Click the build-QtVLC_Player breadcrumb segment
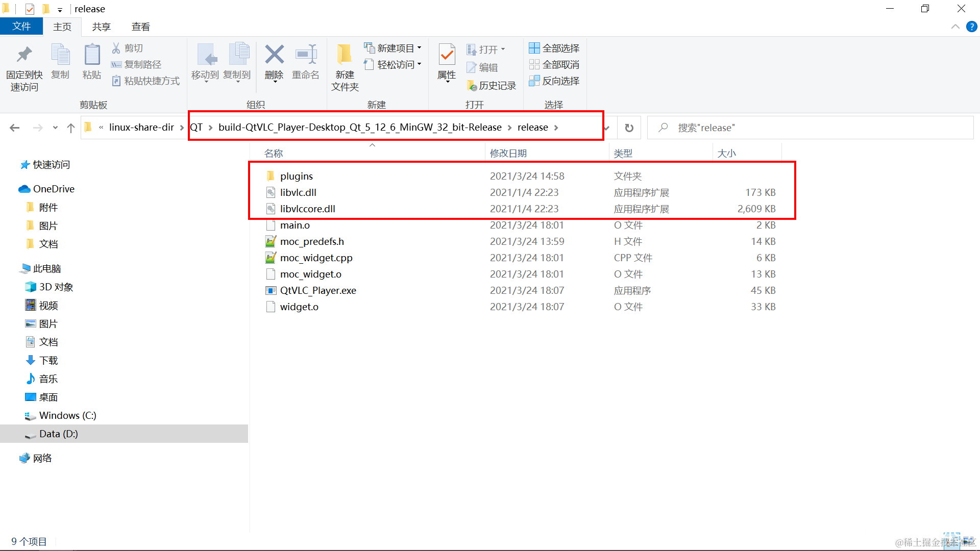Screen dimensions: 980x551 360,127
